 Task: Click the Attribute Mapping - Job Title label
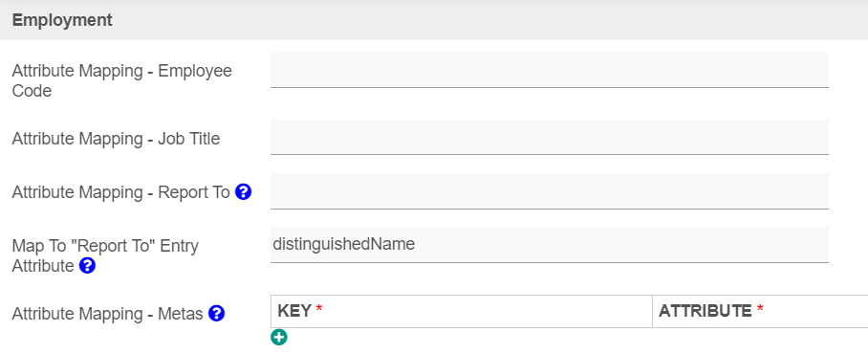(116, 138)
